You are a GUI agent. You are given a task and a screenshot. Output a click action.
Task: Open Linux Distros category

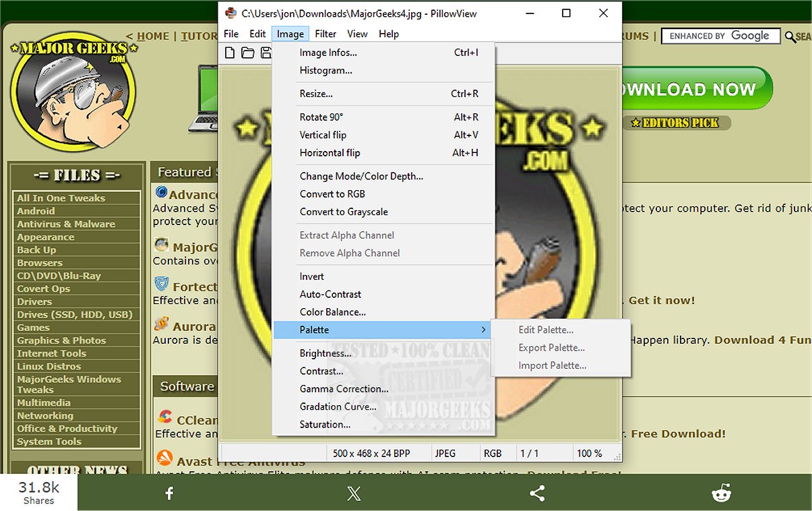(49, 366)
